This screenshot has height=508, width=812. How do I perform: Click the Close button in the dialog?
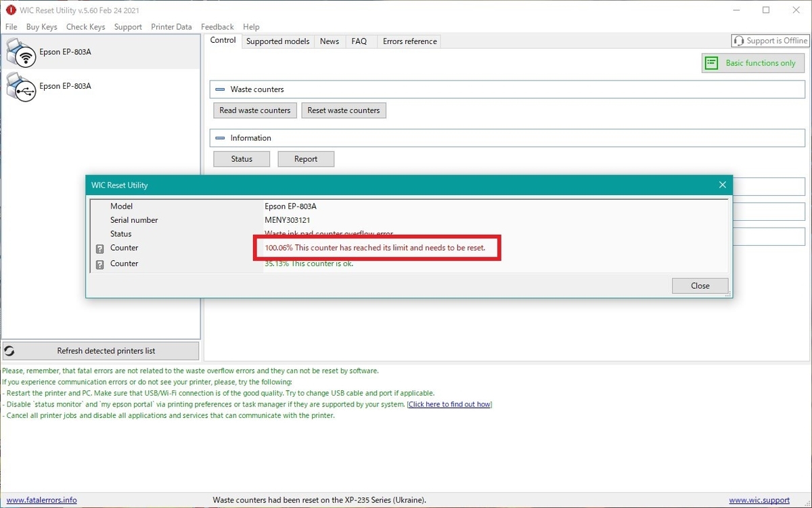(x=700, y=286)
